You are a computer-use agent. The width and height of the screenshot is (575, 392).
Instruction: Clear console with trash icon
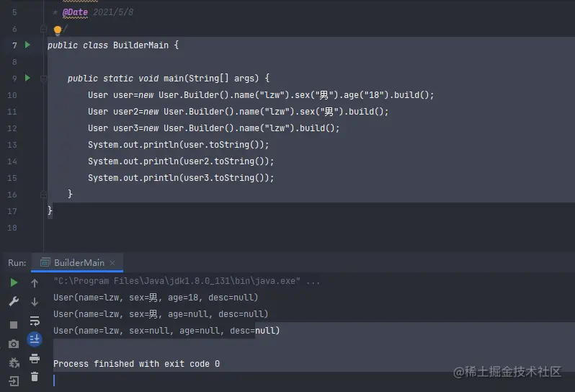35,377
